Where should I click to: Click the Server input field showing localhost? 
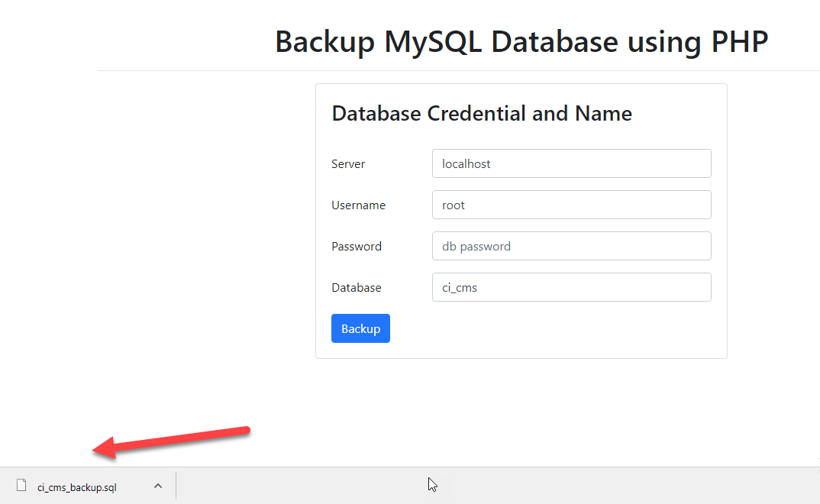[x=572, y=163]
